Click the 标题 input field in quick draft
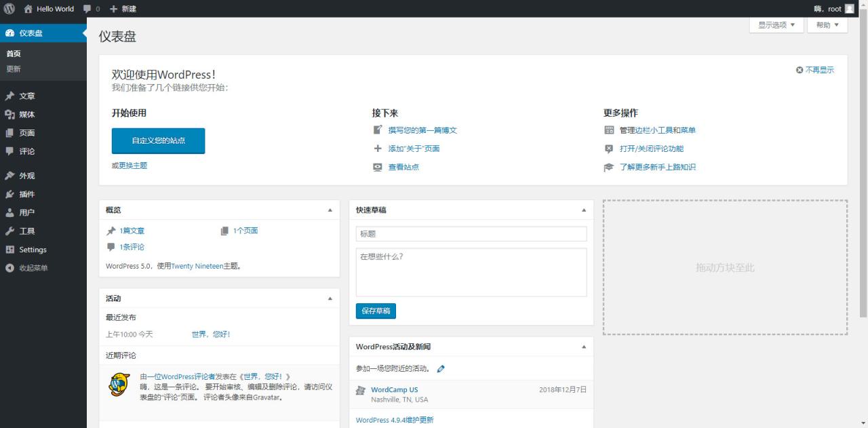This screenshot has height=428, width=868. (471, 234)
